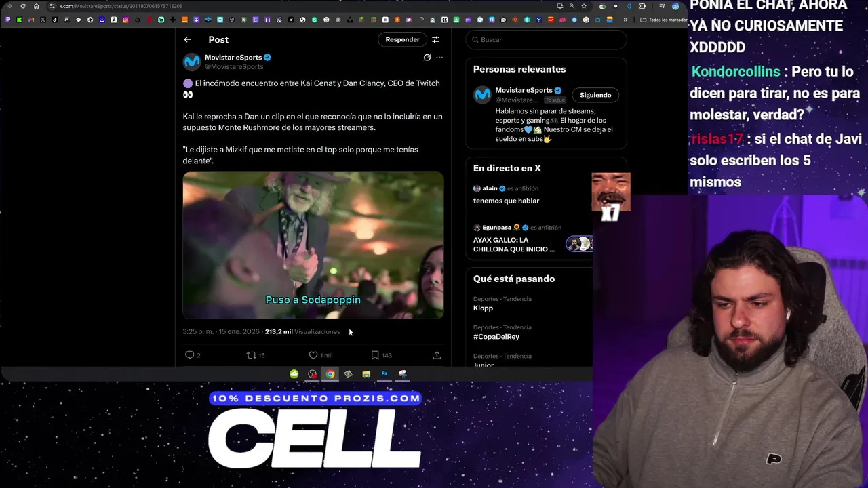Open the AYAX GALLO live broadcast
868x488 pixels.
point(514,245)
